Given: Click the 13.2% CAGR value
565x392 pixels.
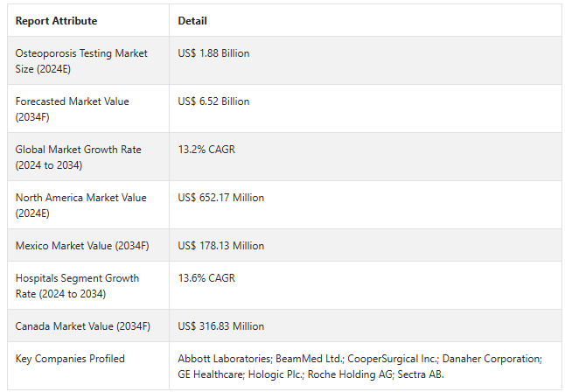Looking at the screenshot, I should (206, 150).
